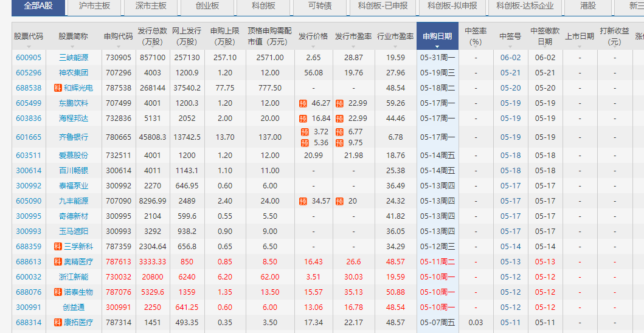Screen dimensions: 644x333
Task: Click the 科 badge beside 奥精医疗
Action: coord(58,261)
